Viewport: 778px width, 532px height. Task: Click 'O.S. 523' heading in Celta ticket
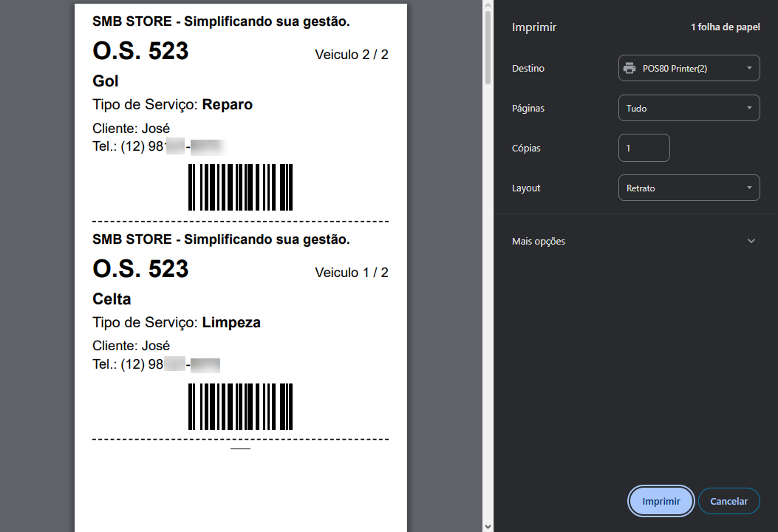point(140,269)
